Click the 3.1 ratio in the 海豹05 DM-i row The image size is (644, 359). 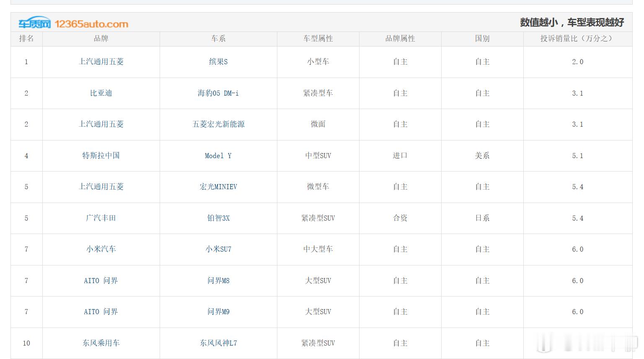click(578, 93)
